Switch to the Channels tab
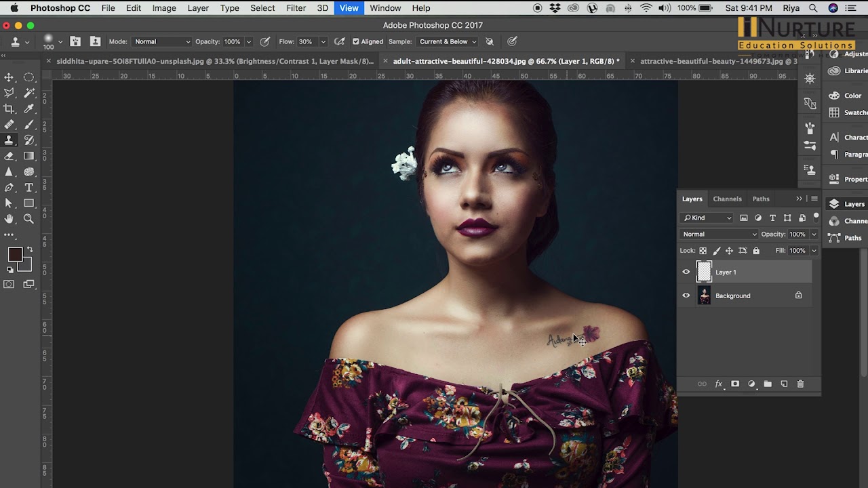Viewport: 868px width, 488px height. 727,199
